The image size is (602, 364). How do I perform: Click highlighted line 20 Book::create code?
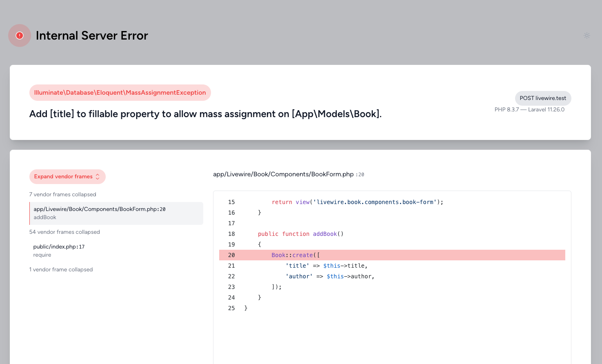pyautogui.click(x=392, y=255)
